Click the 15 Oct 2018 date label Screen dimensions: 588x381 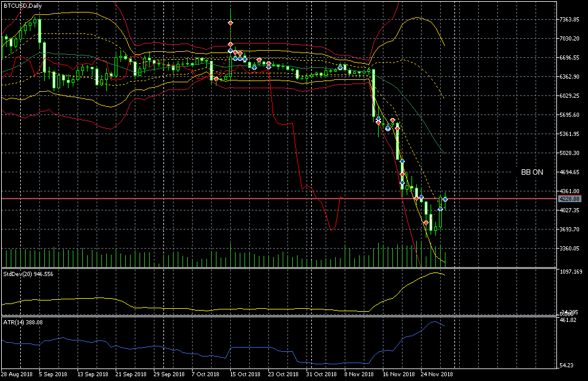[x=246, y=374]
